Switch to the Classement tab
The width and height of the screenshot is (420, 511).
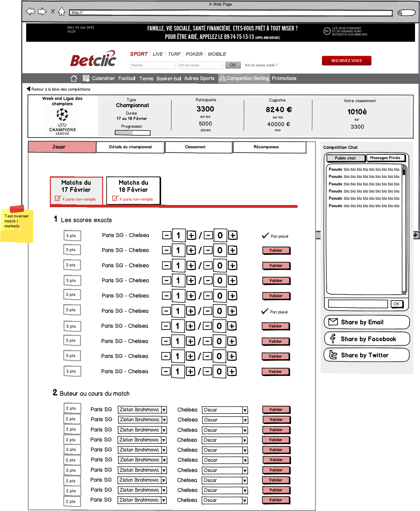click(195, 147)
